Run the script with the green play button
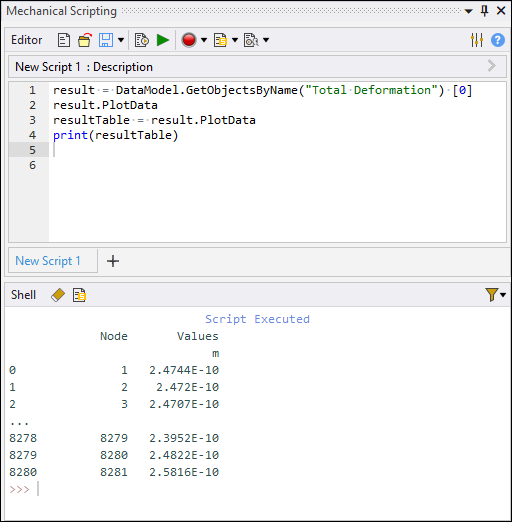The width and height of the screenshot is (512, 522). [163, 40]
